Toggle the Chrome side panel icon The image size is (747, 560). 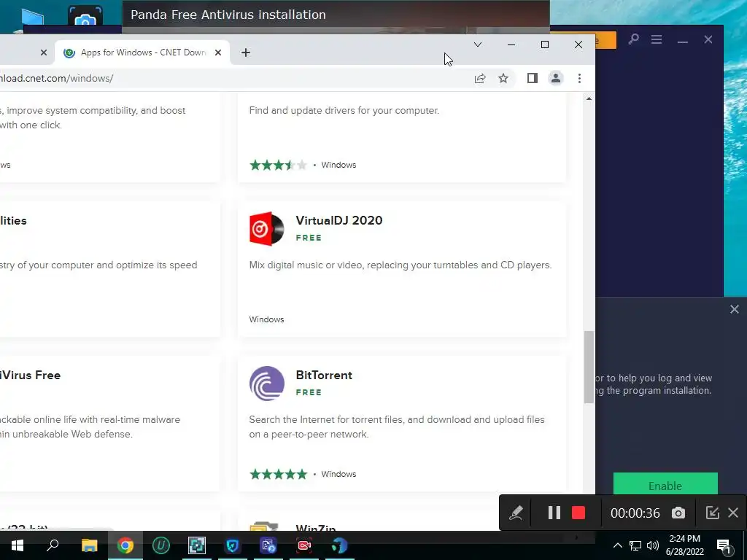(x=532, y=78)
